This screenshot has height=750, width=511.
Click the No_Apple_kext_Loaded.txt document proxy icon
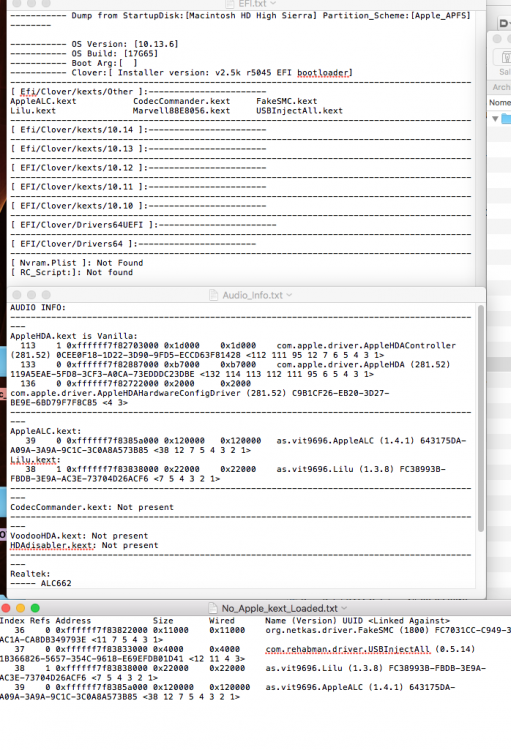point(213,608)
